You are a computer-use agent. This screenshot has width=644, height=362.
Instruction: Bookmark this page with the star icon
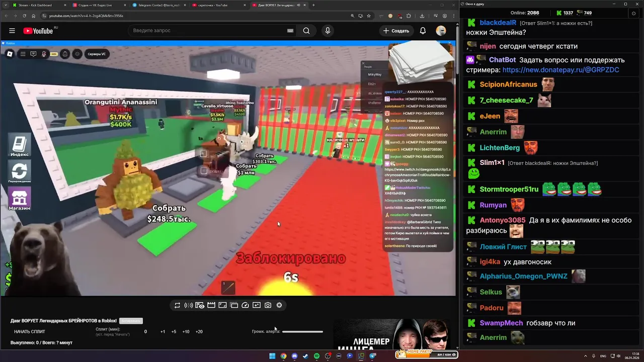coord(369,16)
